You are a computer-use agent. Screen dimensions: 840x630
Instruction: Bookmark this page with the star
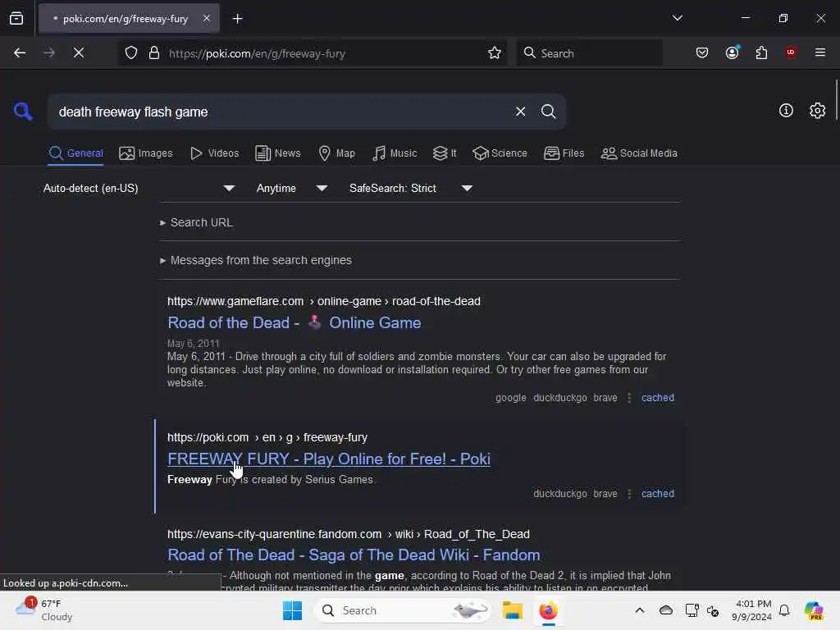[495, 53]
